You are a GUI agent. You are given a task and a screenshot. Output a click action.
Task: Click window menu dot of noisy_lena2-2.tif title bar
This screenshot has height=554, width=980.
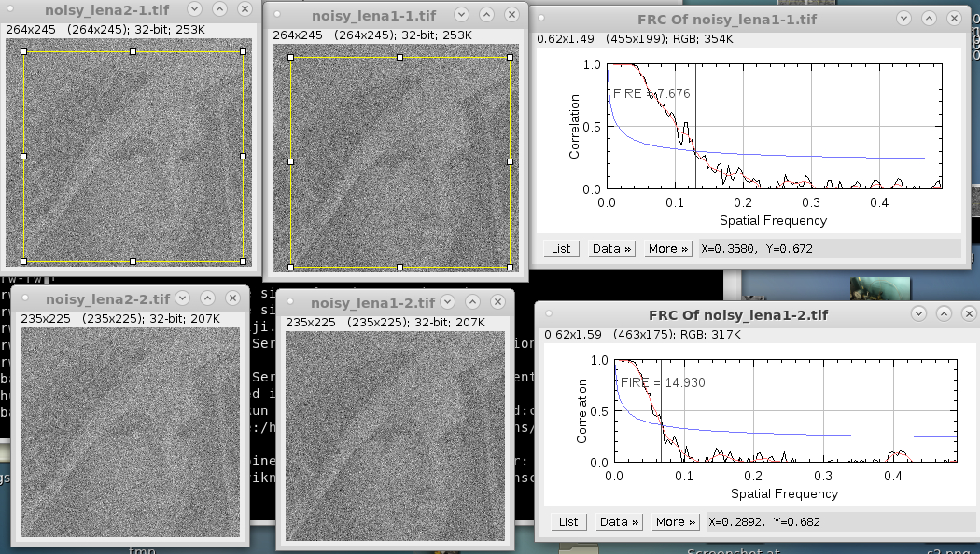[x=25, y=298]
